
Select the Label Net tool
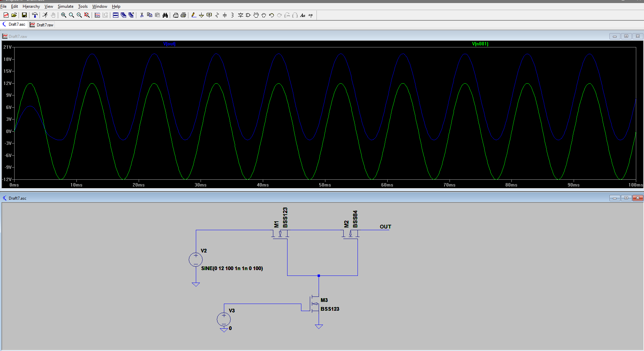[x=209, y=15]
